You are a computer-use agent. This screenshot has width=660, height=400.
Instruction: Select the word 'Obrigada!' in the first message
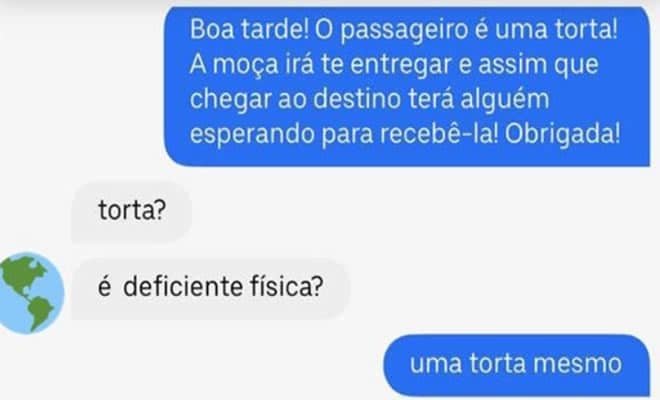[x=562, y=134]
